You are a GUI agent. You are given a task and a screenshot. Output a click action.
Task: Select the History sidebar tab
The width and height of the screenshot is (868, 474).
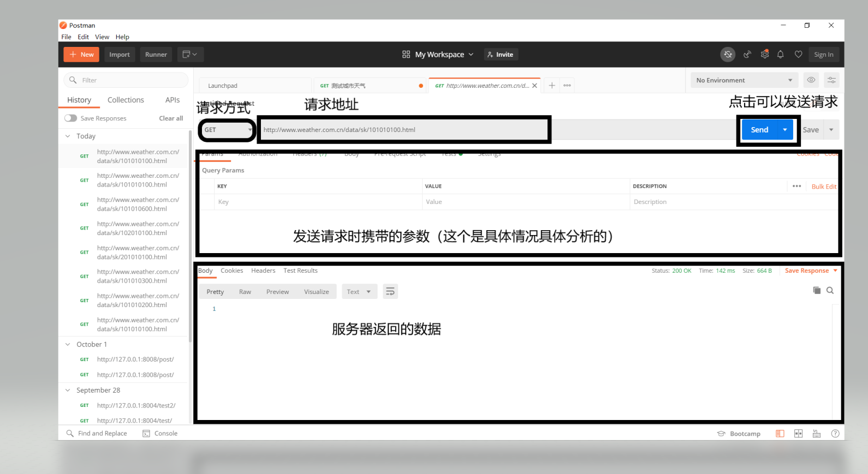tap(79, 100)
